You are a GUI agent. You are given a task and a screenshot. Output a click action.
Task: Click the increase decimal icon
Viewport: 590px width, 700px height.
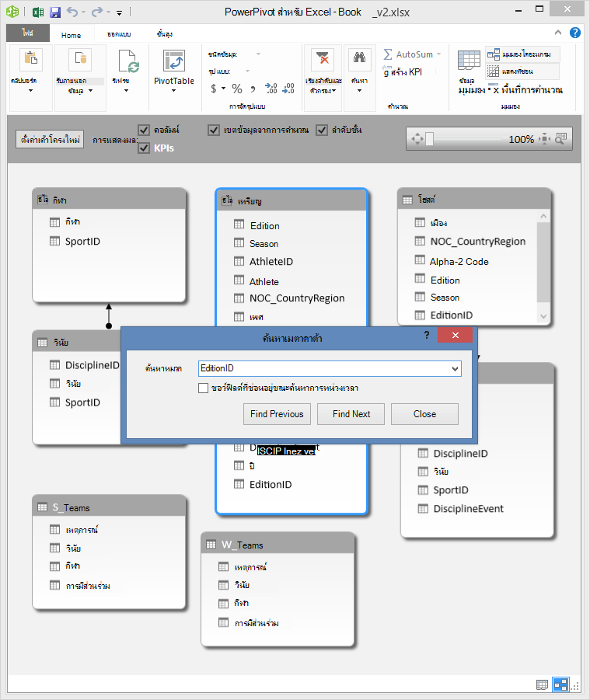pos(271,89)
